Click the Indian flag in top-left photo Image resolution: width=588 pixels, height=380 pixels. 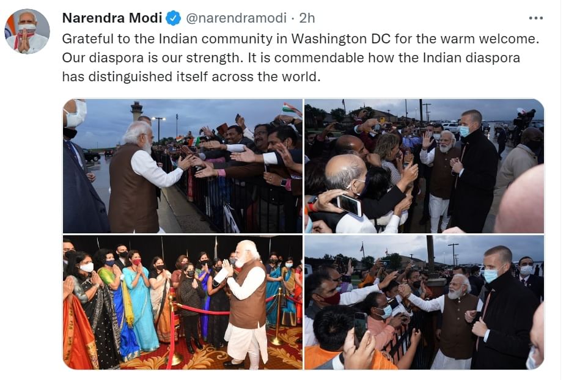(292, 109)
